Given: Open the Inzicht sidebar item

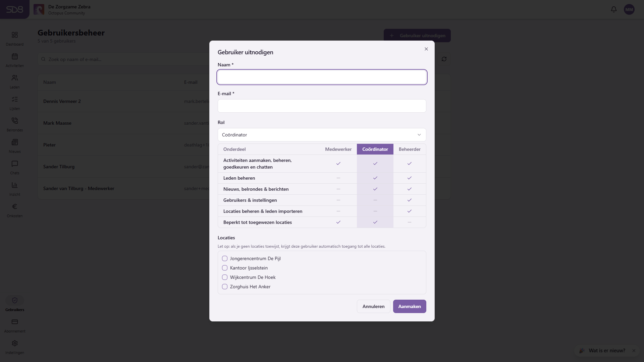Looking at the screenshot, I should [x=15, y=189].
